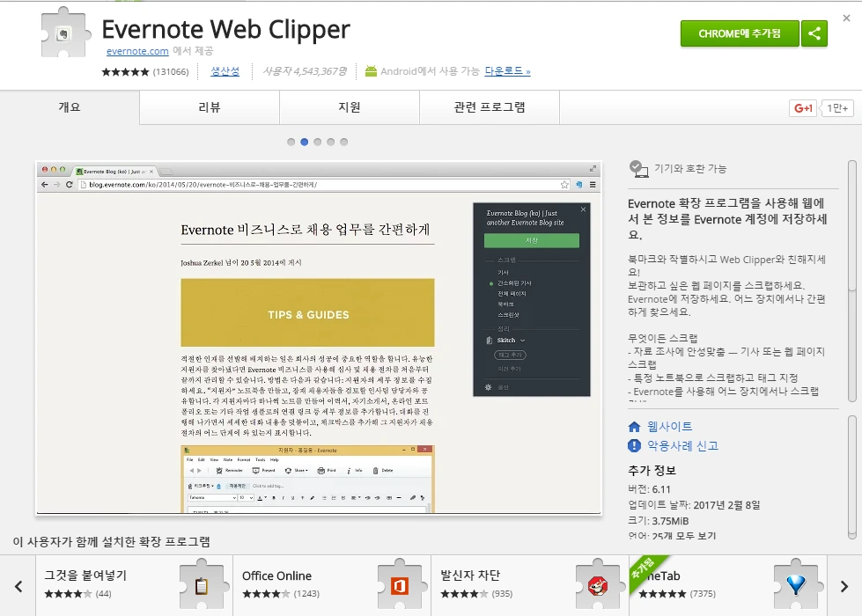Click the 추가됨 green ribbon badge

click(x=645, y=573)
